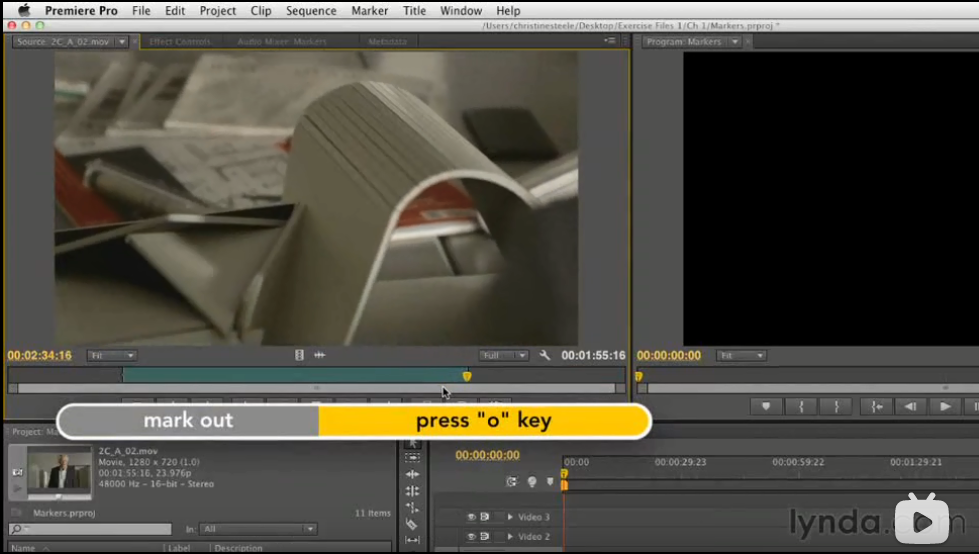Viewport: 979px width, 554px height.
Task: Open Source monitor settings wrench
Action: point(544,355)
